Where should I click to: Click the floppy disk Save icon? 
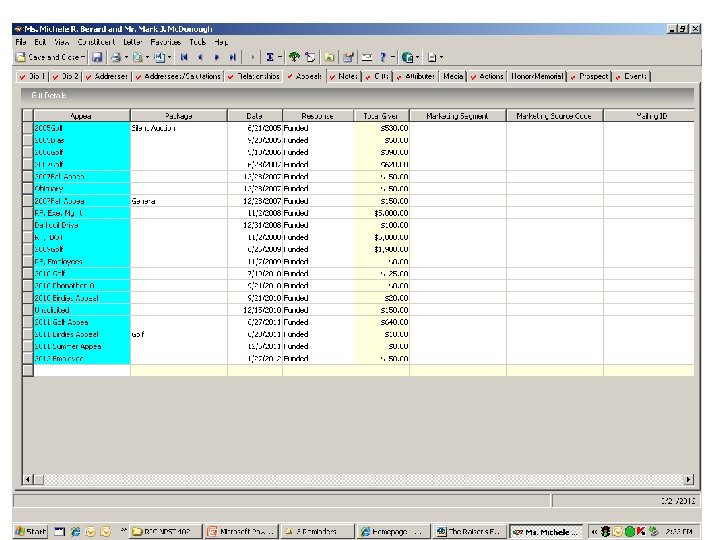pos(97,57)
